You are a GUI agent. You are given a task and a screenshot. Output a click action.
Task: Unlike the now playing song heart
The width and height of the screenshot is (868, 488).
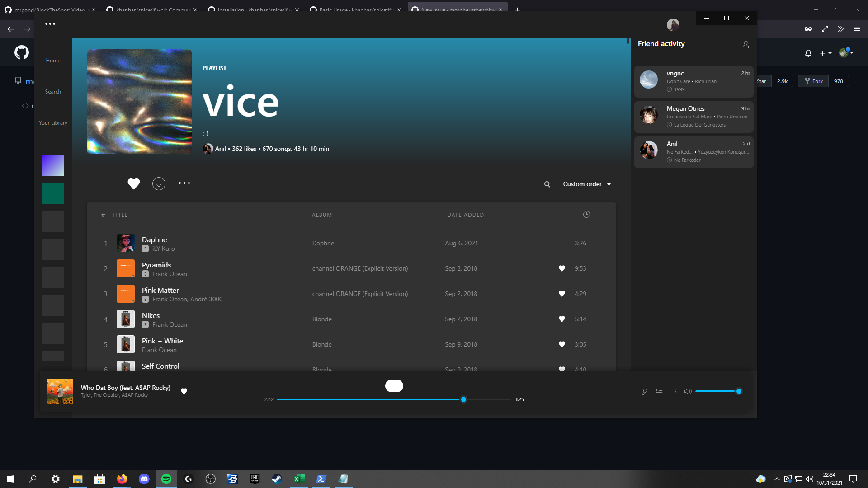184,391
